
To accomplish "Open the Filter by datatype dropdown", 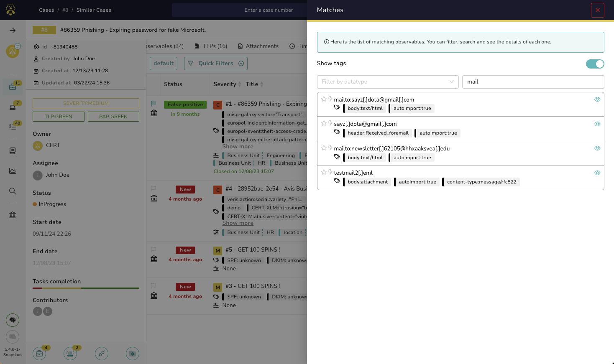I will click(x=387, y=82).
